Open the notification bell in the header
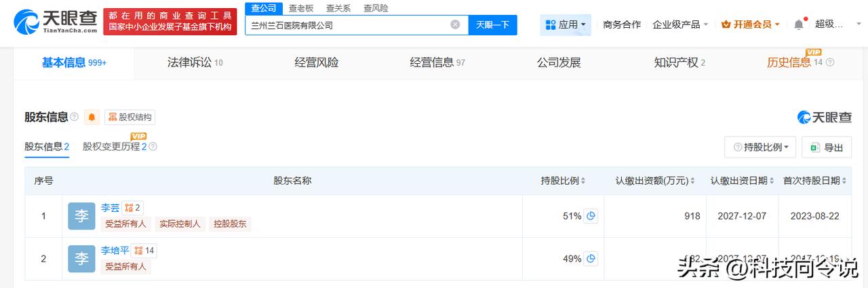This screenshot has height=288, width=868. [x=799, y=24]
